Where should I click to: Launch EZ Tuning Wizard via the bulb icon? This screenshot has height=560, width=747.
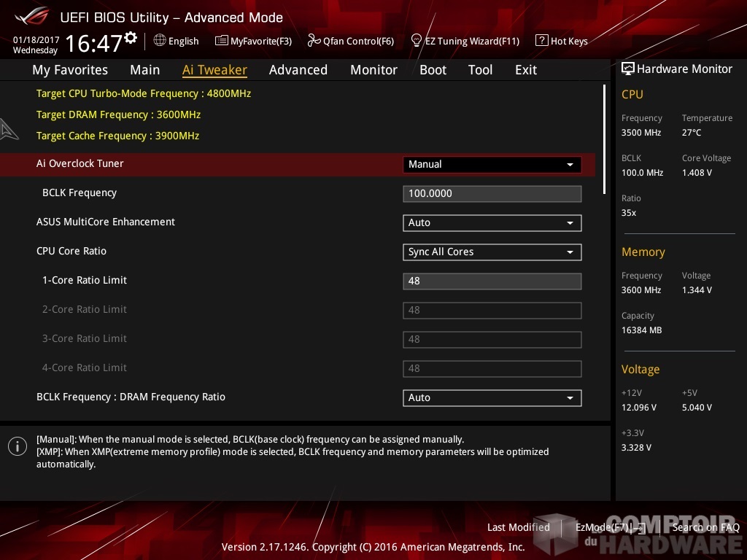point(417,41)
